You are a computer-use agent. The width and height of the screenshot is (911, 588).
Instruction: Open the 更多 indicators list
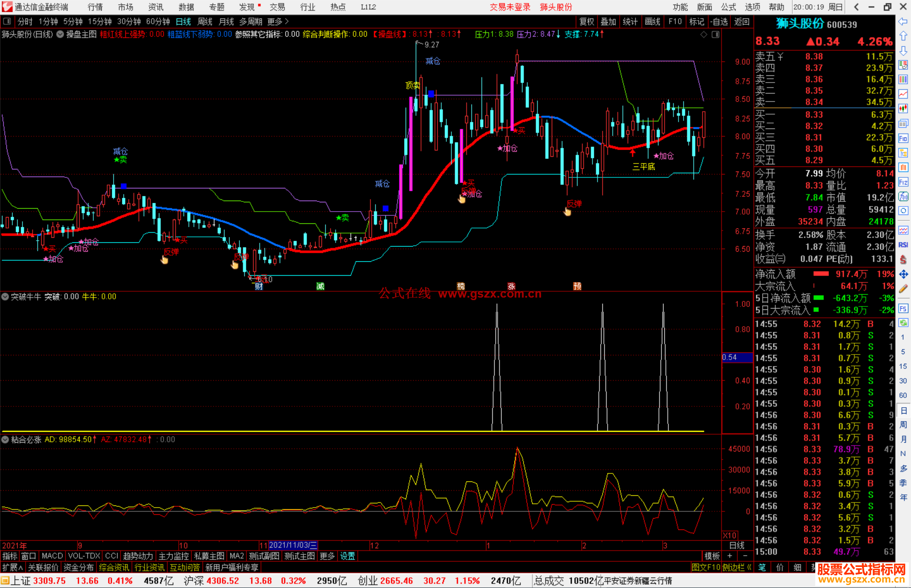tap(327, 556)
